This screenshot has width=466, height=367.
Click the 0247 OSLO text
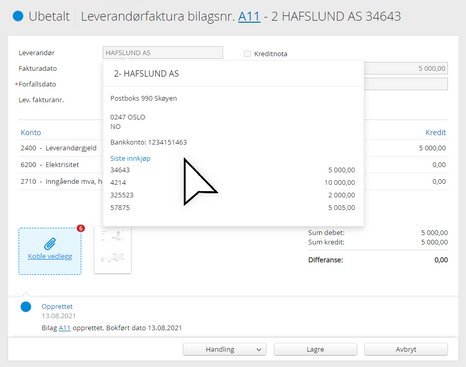point(128,117)
